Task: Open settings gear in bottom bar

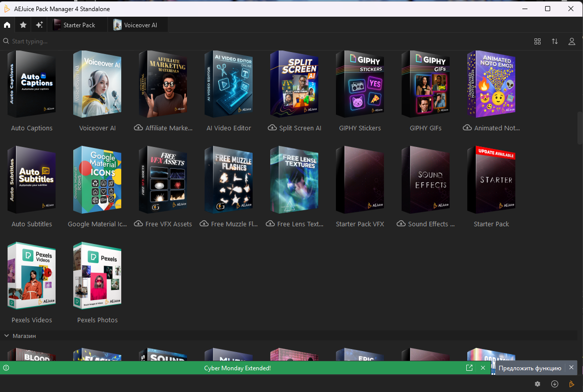Action: (x=537, y=384)
